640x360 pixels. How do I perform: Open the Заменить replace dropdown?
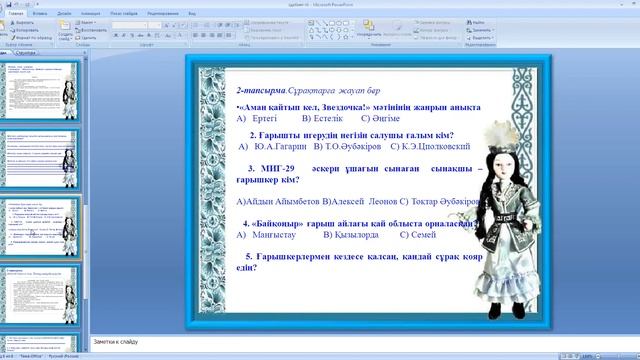[x=480, y=30]
